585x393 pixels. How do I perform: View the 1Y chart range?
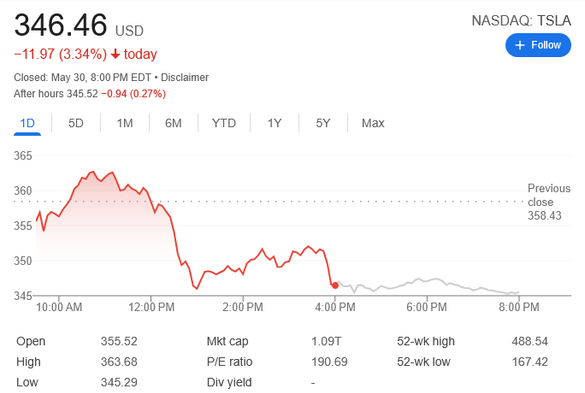coord(275,123)
